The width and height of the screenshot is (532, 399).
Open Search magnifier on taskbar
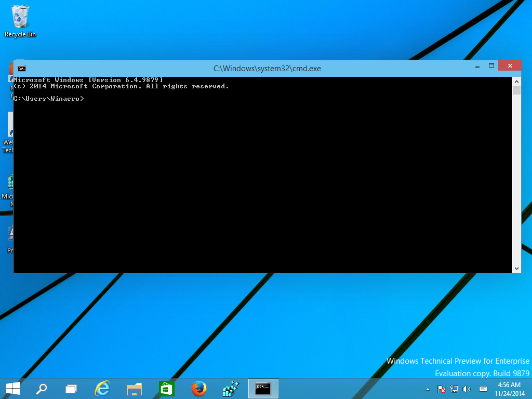pyautogui.click(x=42, y=389)
